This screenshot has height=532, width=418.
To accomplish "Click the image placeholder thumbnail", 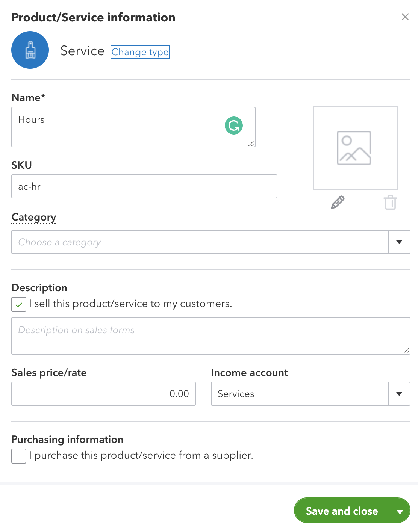I will (355, 147).
